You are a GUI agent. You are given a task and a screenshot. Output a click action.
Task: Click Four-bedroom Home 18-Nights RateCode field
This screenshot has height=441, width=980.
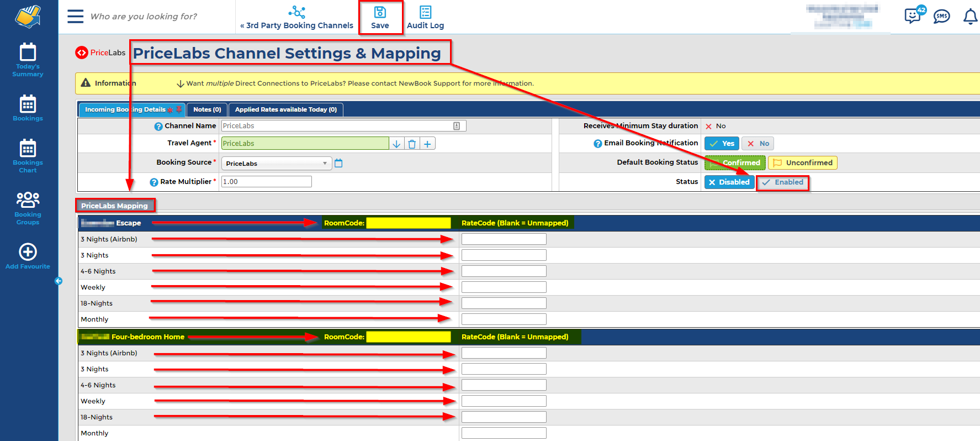[x=504, y=417]
